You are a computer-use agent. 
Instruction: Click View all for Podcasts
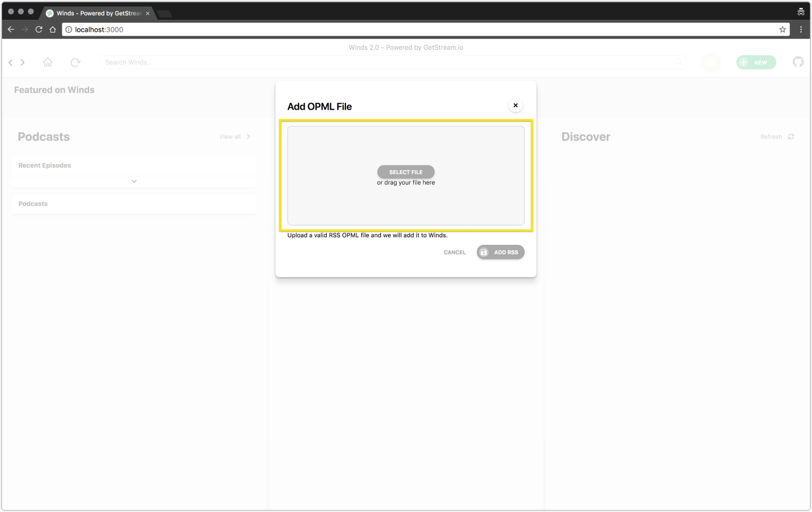click(x=234, y=137)
